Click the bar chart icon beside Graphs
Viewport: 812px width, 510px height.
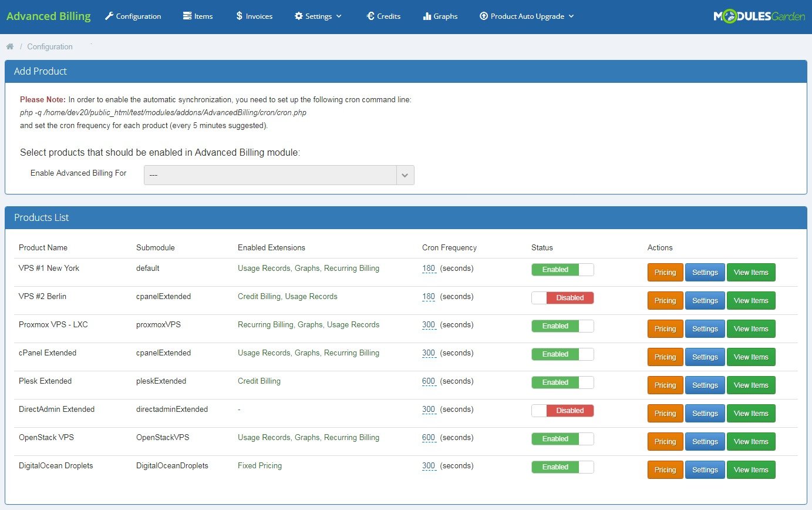(x=427, y=16)
